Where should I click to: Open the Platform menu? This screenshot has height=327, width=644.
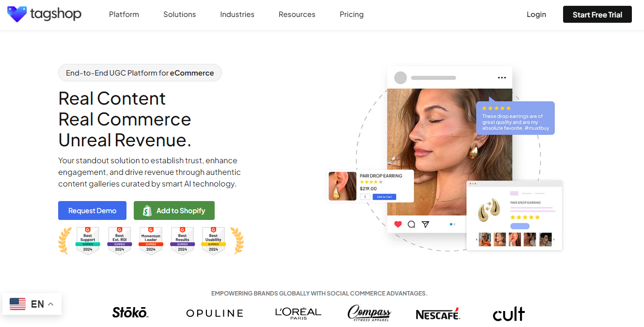coord(124,15)
